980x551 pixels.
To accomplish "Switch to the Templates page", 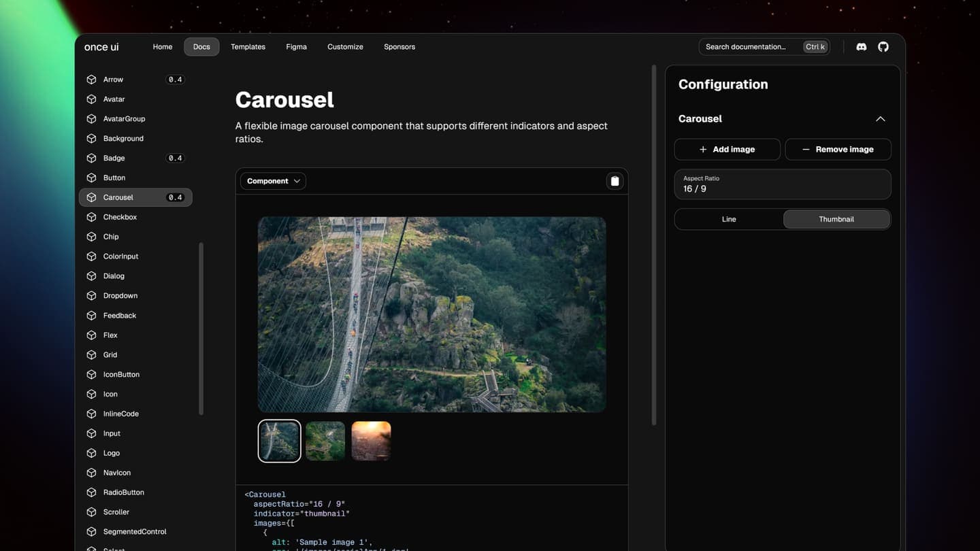I will tap(247, 46).
